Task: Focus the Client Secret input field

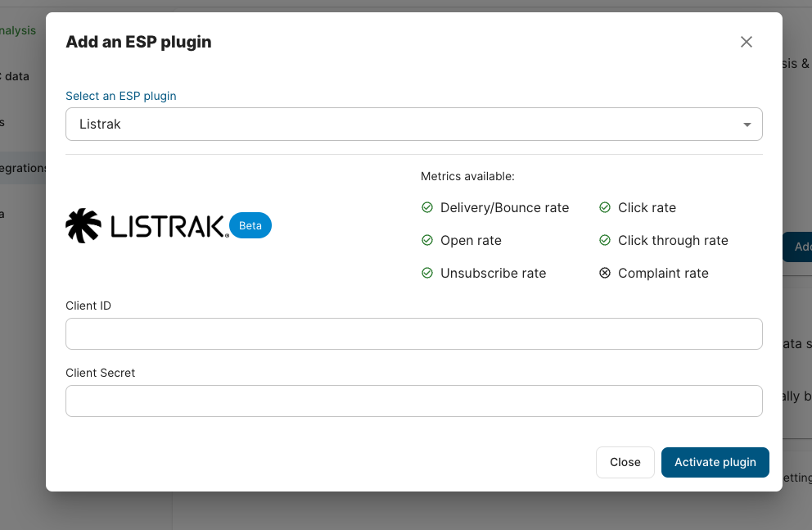Action: click(413, 401)
